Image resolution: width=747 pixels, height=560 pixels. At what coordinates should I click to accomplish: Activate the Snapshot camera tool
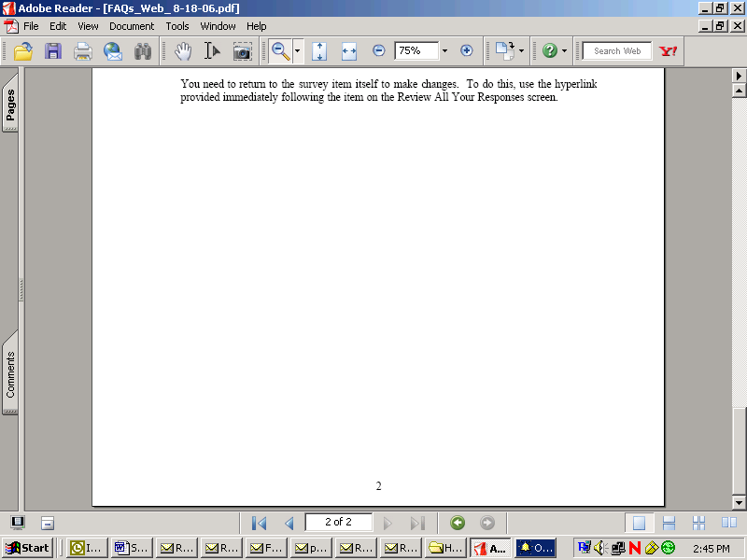click(x=242, y=51)
